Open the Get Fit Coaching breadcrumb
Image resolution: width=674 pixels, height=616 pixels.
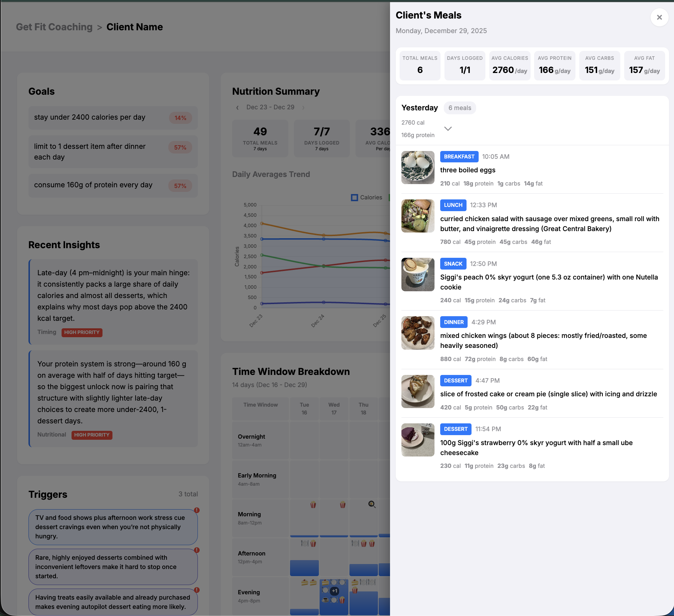click(54, 27)
